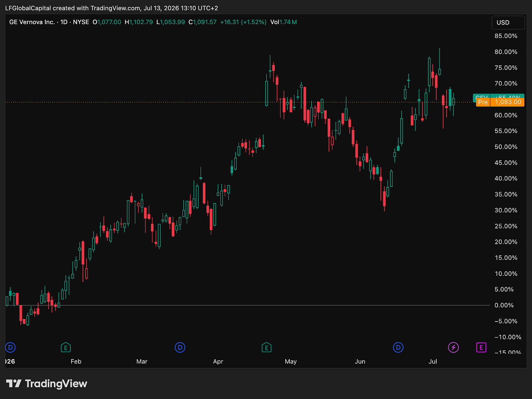This screenshot has width=532, height=399.
Task: Click the 85.00% price scale label
Action: click(x=506, y=36)
